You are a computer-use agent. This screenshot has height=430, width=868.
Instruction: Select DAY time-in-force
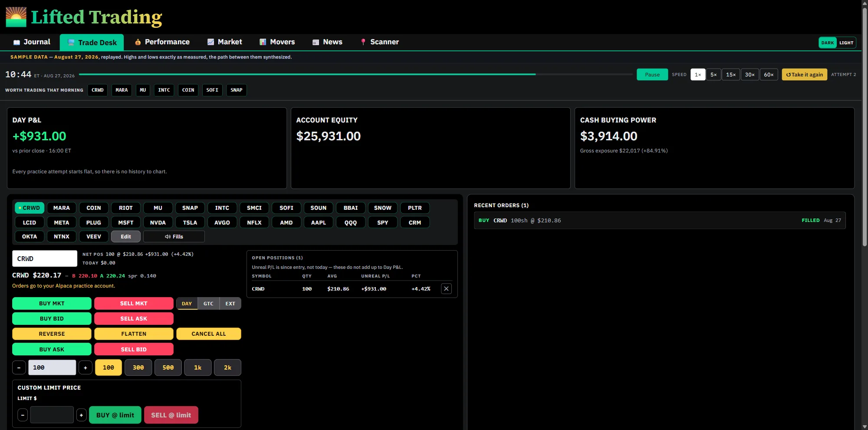[x=187, y=304]
